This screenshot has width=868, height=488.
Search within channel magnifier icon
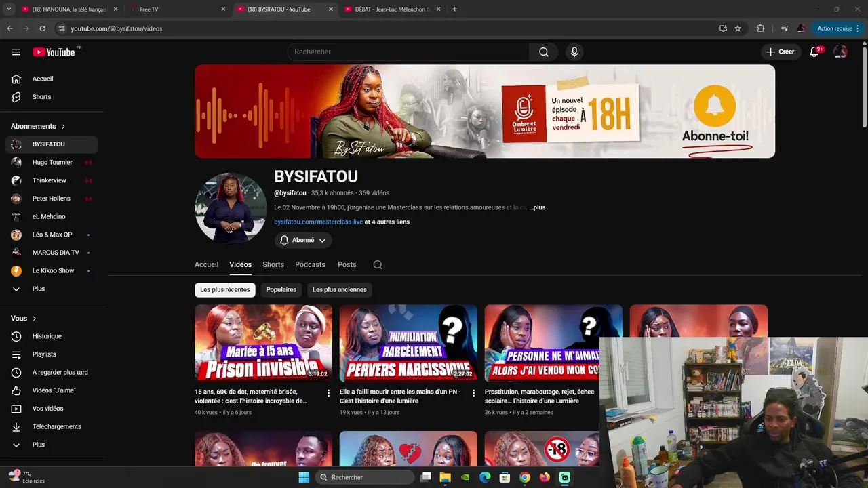click(x=378, y=265)
